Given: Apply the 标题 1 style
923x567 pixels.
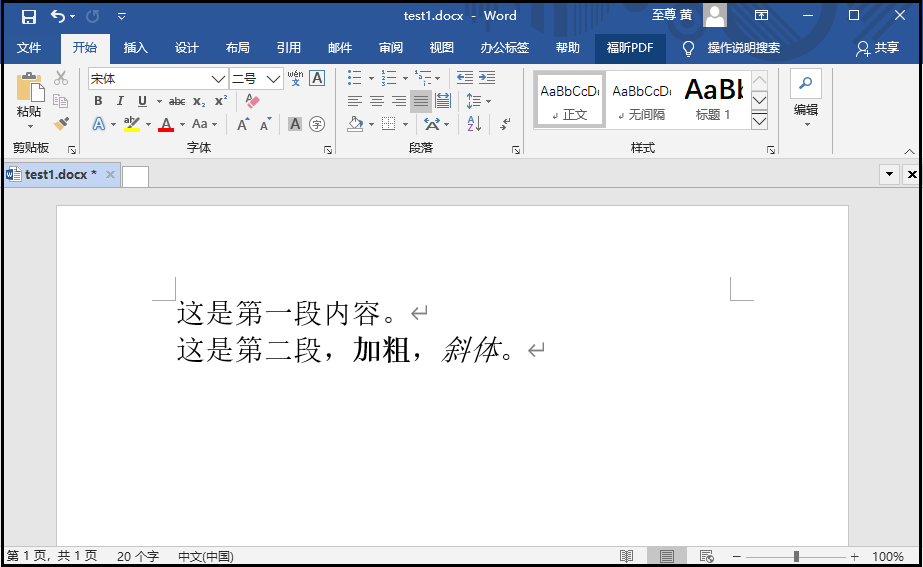Looking at the screenshot, I should point(713,101).
